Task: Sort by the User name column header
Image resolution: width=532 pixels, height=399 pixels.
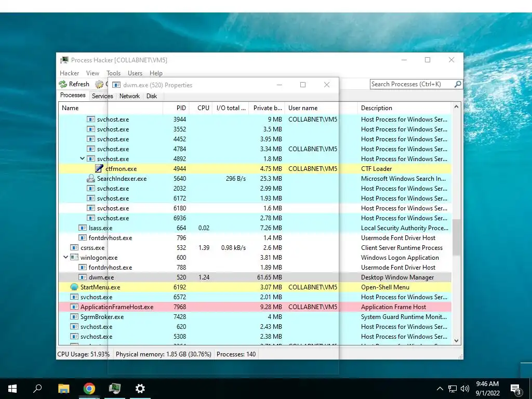Action: click(x=321, y=108)
